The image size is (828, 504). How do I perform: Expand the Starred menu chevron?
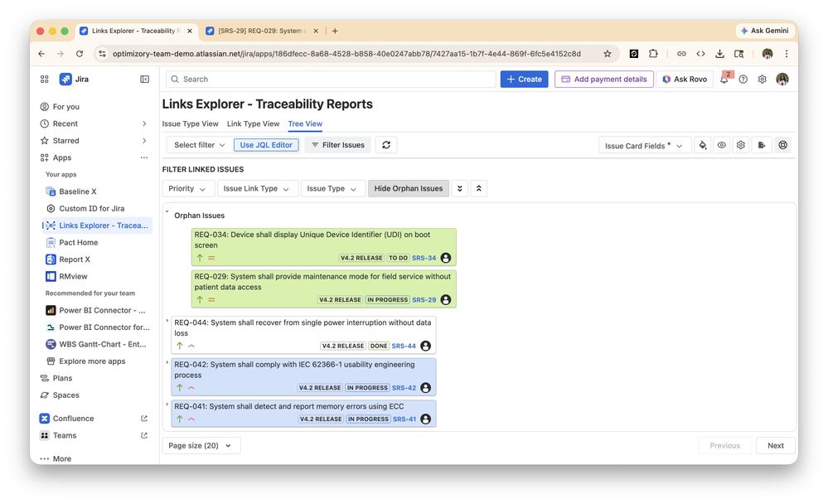coord(144,141)
